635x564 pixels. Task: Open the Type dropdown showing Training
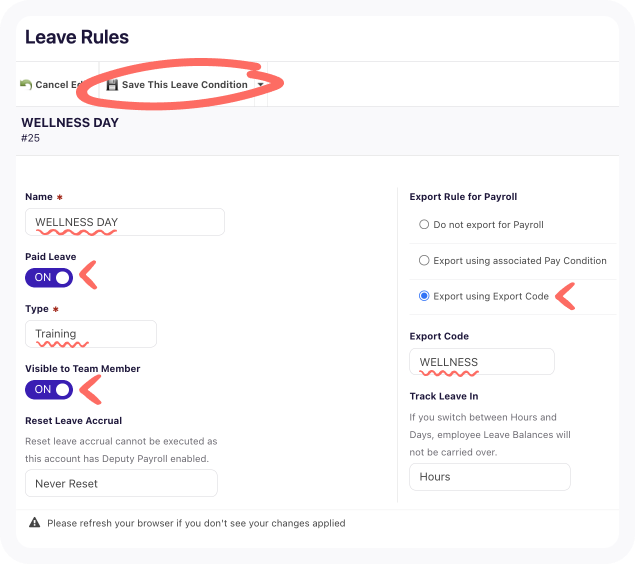91,334
